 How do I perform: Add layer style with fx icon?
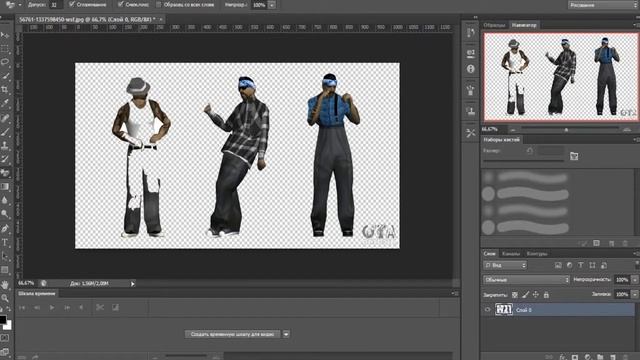(562, 357)
